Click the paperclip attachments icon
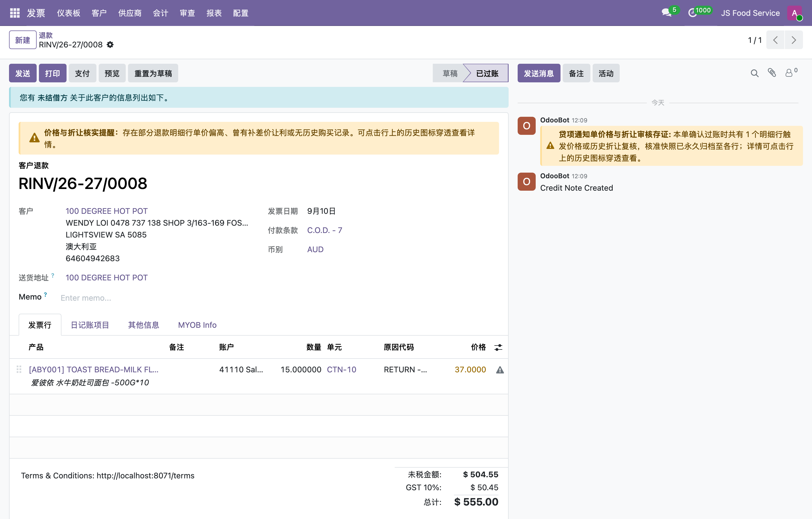 coord(772,73)
